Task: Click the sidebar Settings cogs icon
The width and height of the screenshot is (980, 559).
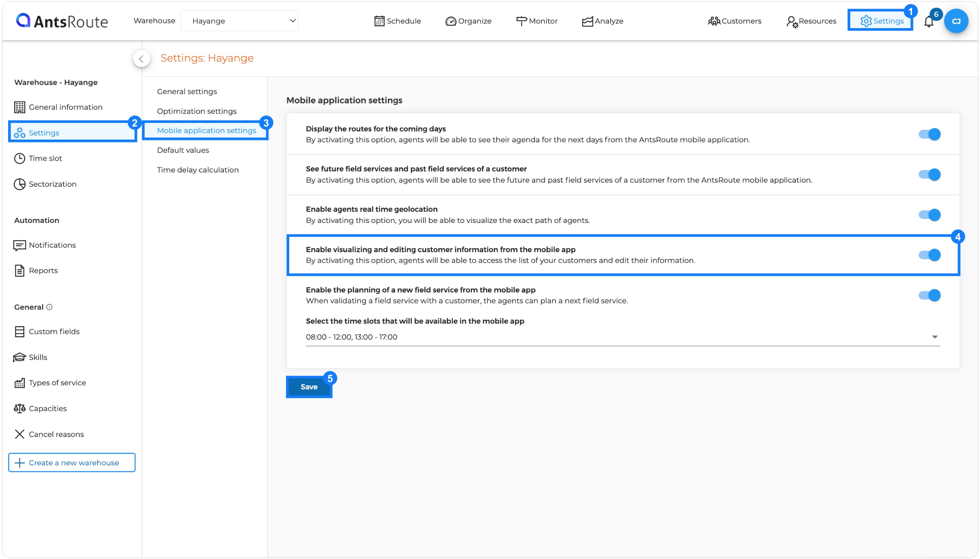Action: click(20, 133)
